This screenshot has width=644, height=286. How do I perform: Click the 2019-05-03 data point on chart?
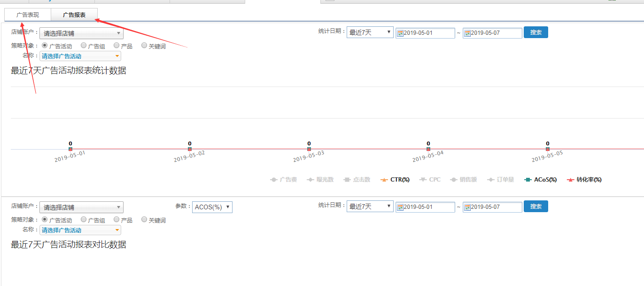309,149
